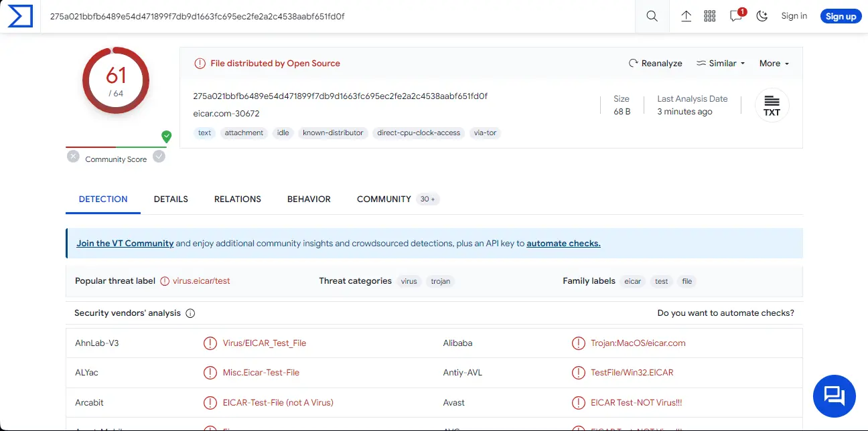
Task: Click the 'direct-cpu-clock-access' tag
Action: [419, 133]
